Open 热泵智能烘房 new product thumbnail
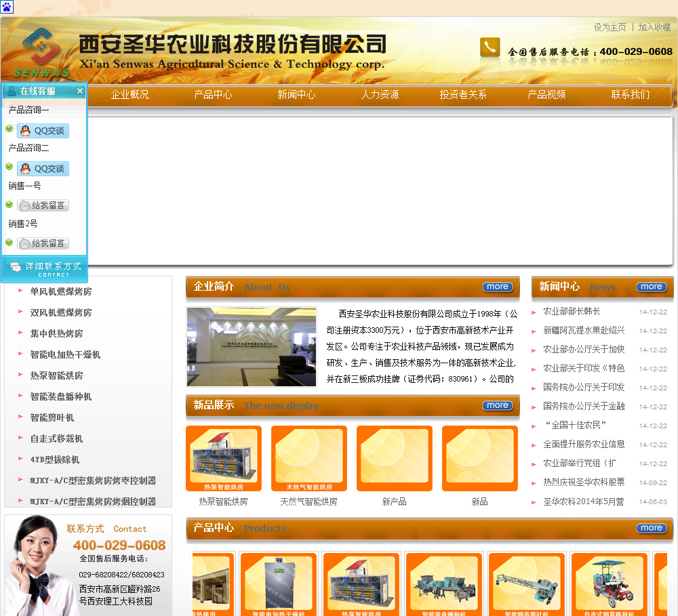The width and height of the screenshot is (678, 616). [224, 459]
